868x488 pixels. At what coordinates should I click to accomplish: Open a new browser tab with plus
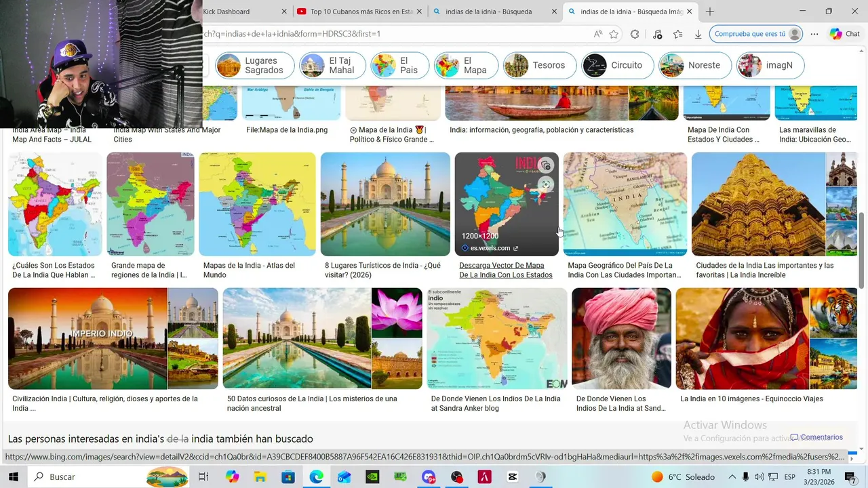pos(710,12)
